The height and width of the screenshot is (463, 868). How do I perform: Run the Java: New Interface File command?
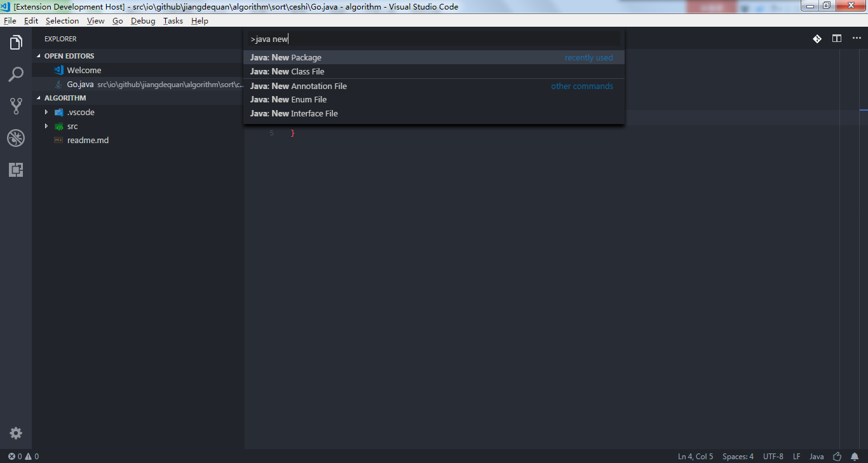[x=434, y=113]
